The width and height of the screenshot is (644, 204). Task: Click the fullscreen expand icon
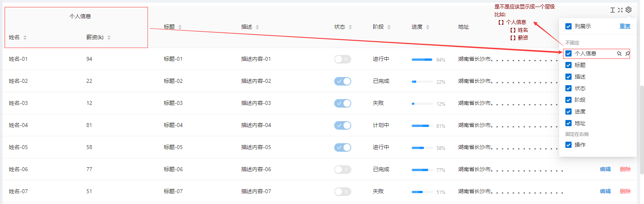coord(620,10)
